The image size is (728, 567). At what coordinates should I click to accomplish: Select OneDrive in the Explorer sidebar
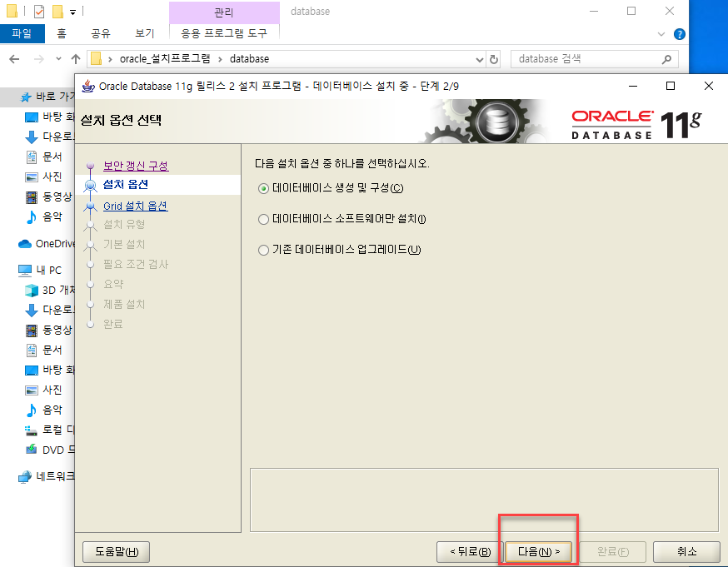click(x=46, y=244)
